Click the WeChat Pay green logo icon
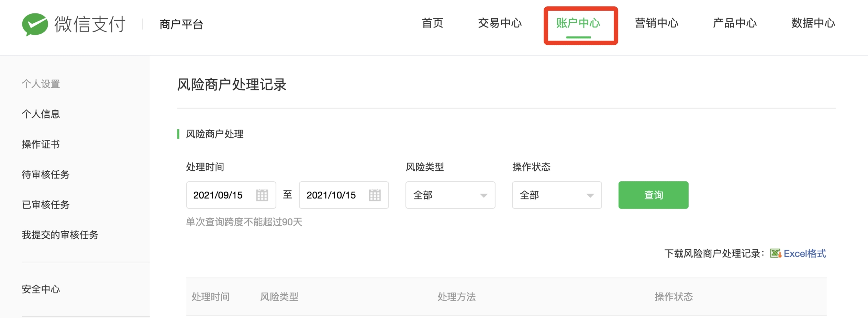 [35, 24]
